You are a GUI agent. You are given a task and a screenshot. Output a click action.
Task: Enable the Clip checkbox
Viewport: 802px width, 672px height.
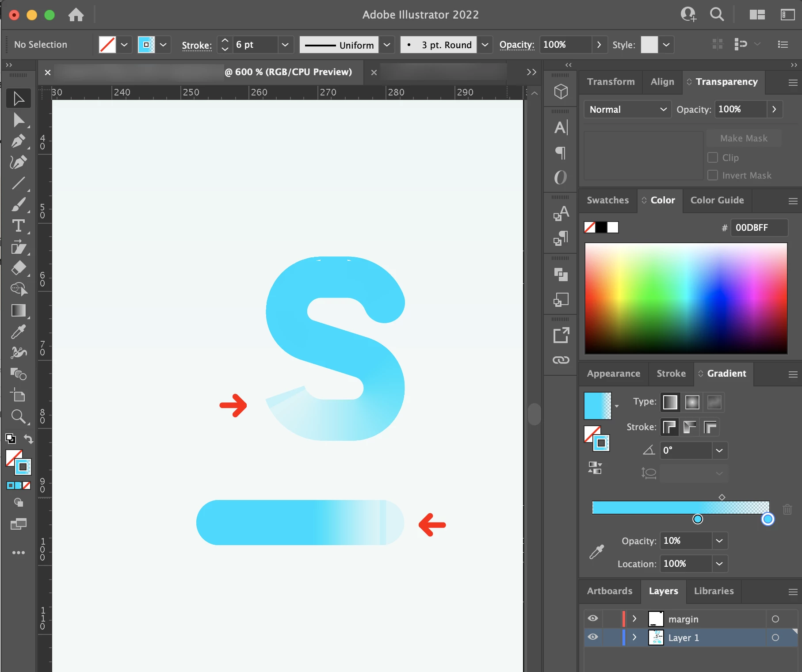tap(712, 157)
